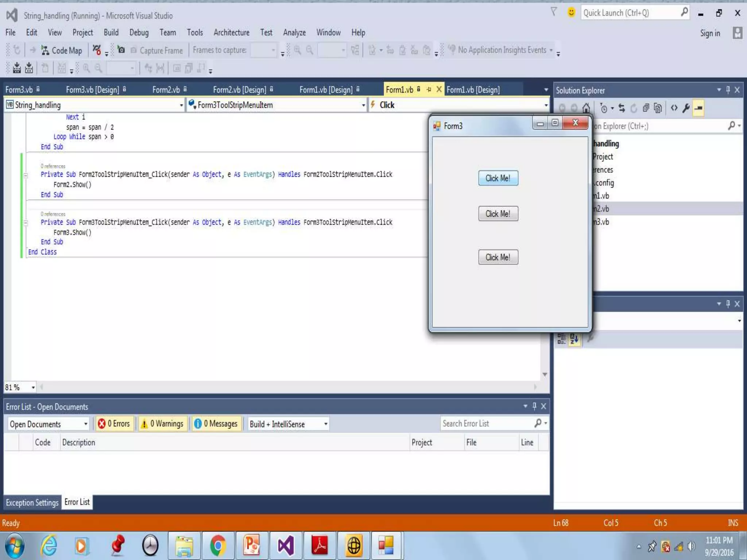Click the send feedback smiley icon
The image size is (747, 560).
[x=571, y=13]
